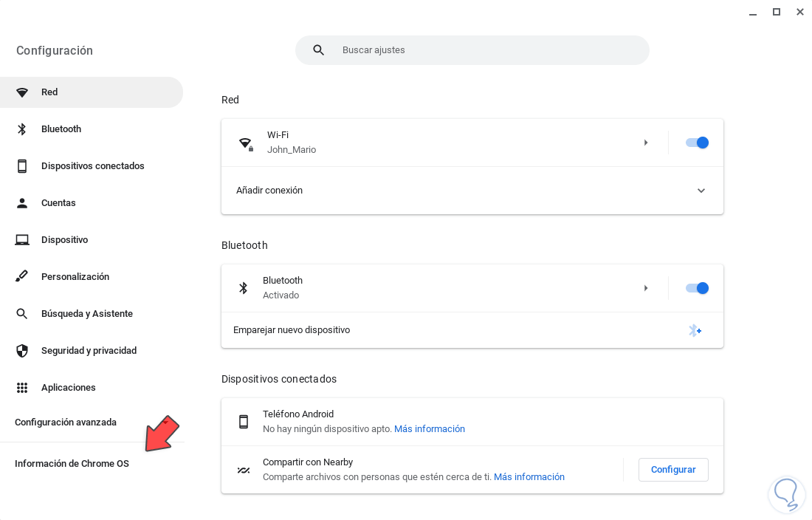
Task: Click the grid icon next to Aplicaciones
Action: pos(22,388)
